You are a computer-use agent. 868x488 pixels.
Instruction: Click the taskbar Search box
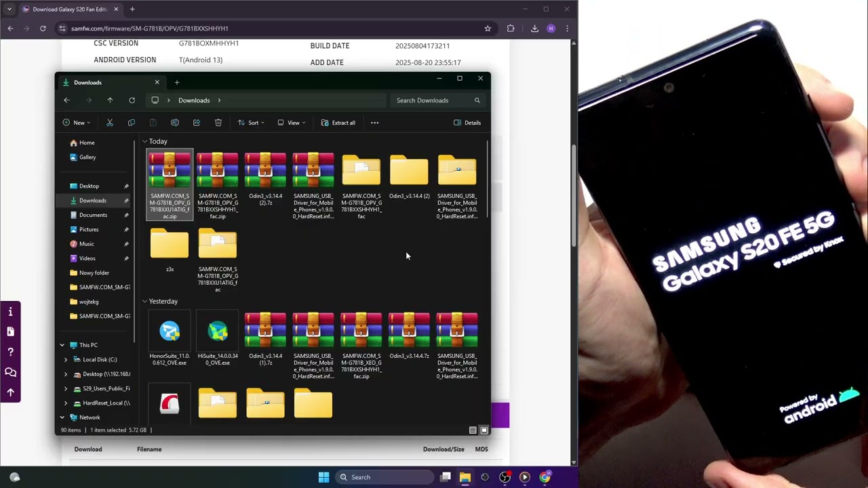(x=384, y=477)
